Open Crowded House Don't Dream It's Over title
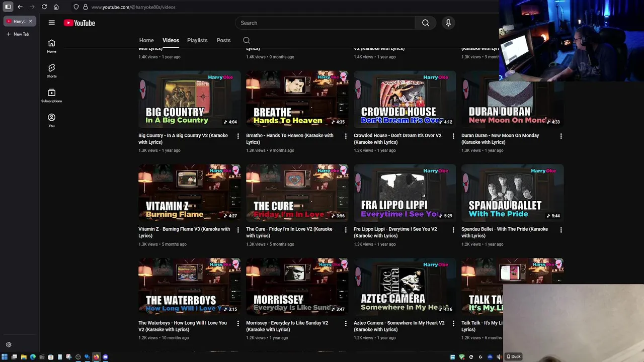The width and height of the screenshot is (644, 362). 397,139
